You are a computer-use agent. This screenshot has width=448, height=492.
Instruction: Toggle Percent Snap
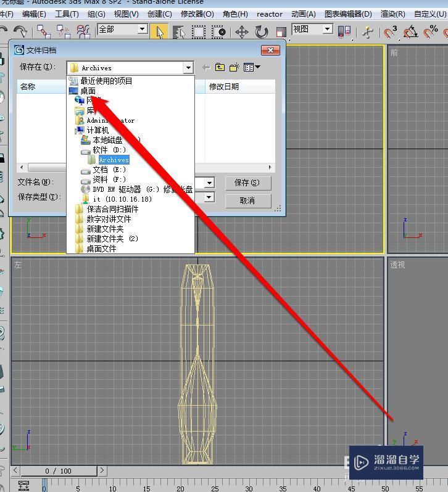tap(431, 31)
